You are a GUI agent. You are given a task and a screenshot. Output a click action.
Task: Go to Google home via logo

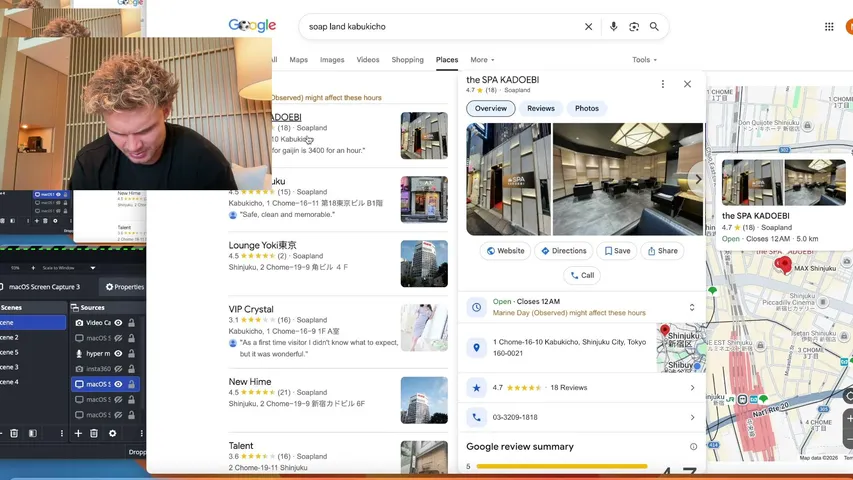pos(252,26)
